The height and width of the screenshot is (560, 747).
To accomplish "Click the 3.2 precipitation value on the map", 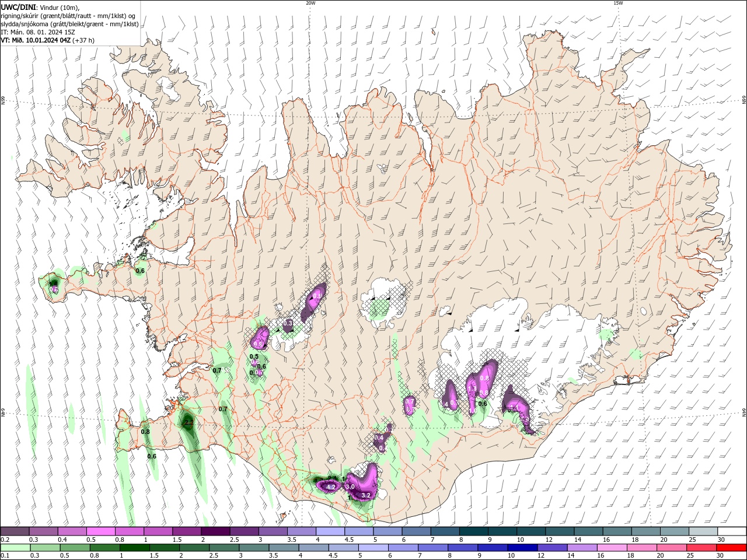I will point(366,495).
